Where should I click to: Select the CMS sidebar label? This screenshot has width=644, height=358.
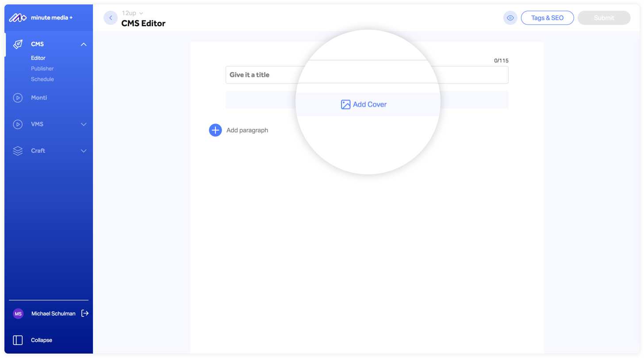[x=38, y=44]
